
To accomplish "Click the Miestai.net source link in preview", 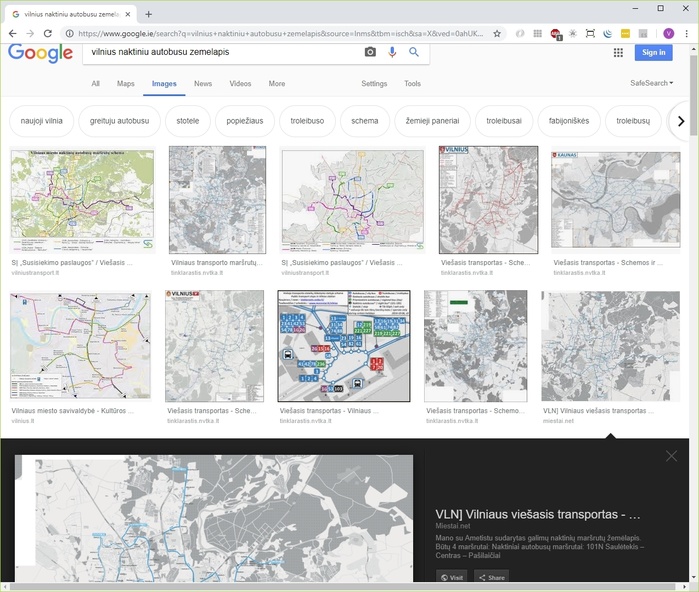I will (452, 526).
